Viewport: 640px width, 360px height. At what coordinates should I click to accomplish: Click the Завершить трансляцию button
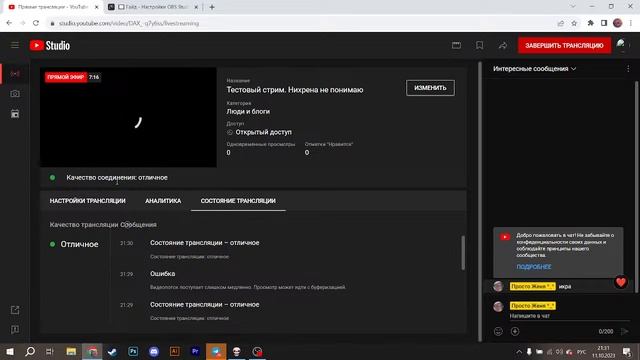click(564, 45)
